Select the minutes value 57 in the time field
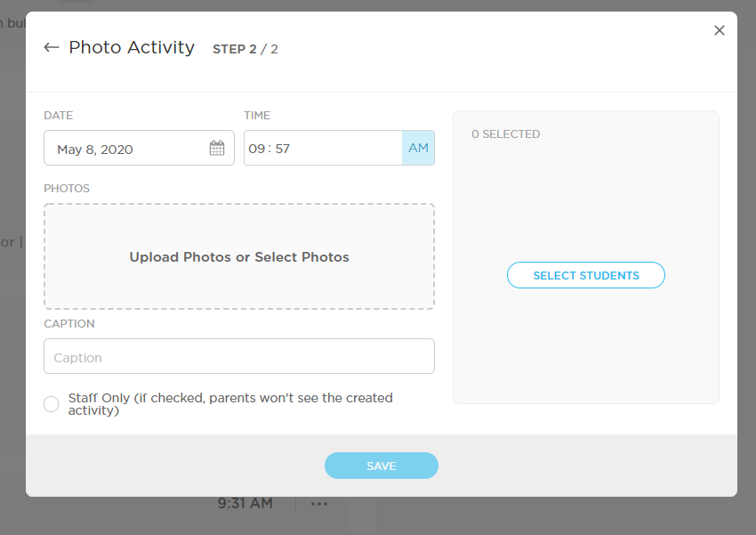The width and height of the screenshot is (756, 535). pyautogui.click(x=285, y=148)
